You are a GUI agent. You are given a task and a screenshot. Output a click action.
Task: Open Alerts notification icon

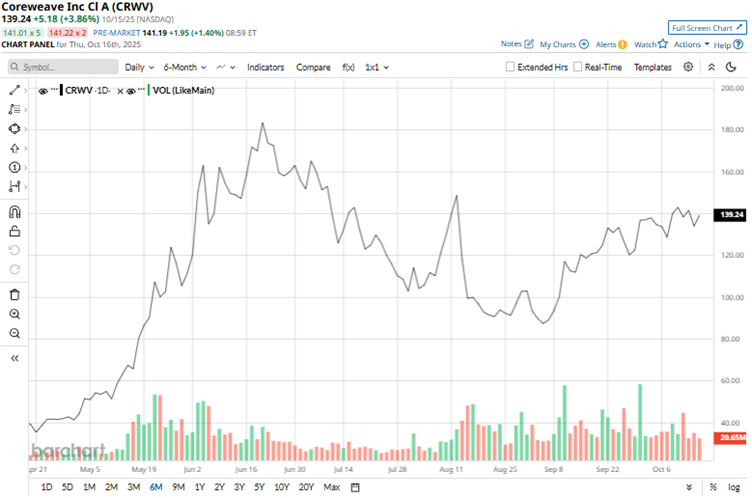(x=622, y=44)
